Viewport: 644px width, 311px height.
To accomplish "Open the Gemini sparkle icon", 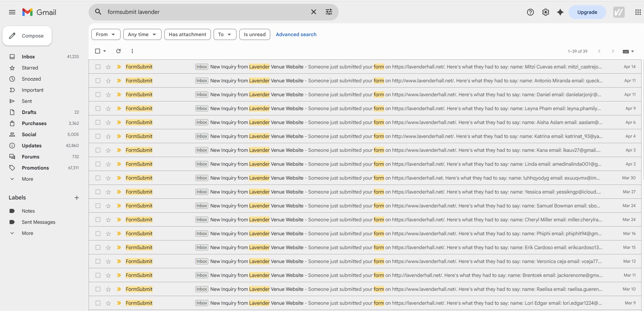I will coord(560,12).
